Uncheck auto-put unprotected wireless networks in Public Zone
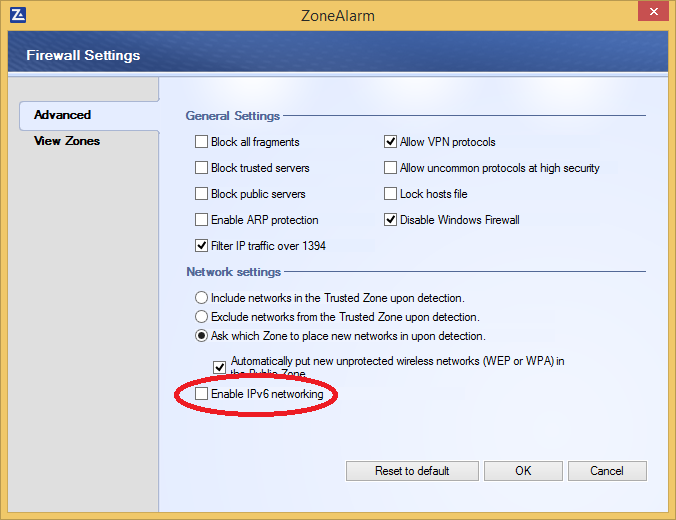The image size is (676, 520). tap(219, 367)
